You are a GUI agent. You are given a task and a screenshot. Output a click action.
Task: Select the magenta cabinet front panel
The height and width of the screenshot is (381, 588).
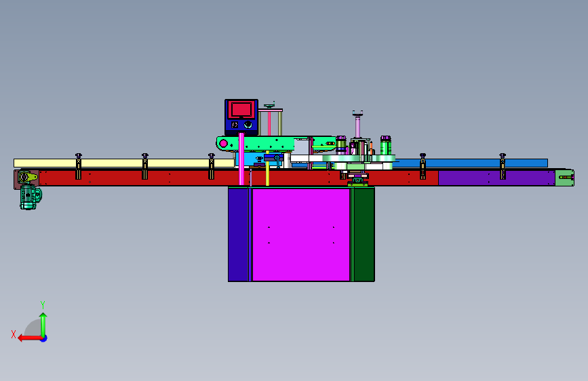(x=301, y=235)
